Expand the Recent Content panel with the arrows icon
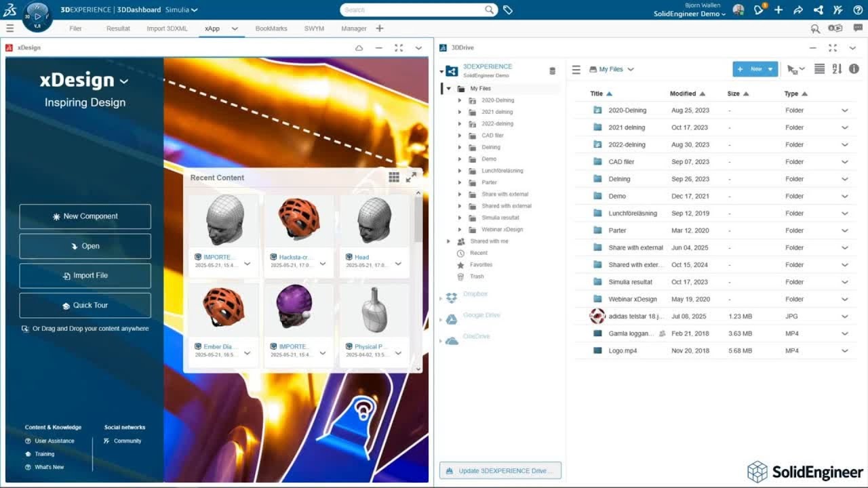This screenshot has width=868, height=488. tap(411, 178)
